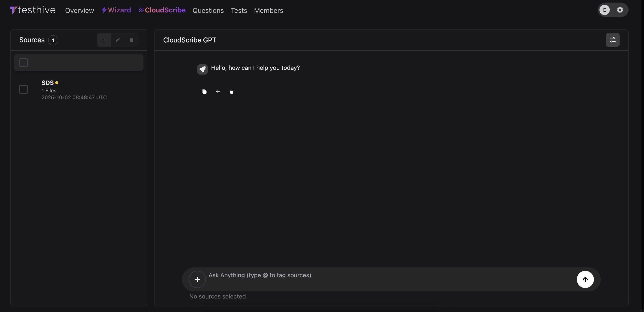This screenshot has height=312, width=644.
Task: Toggle the select-all sources checkbox
Action: [x=24, y=63]
